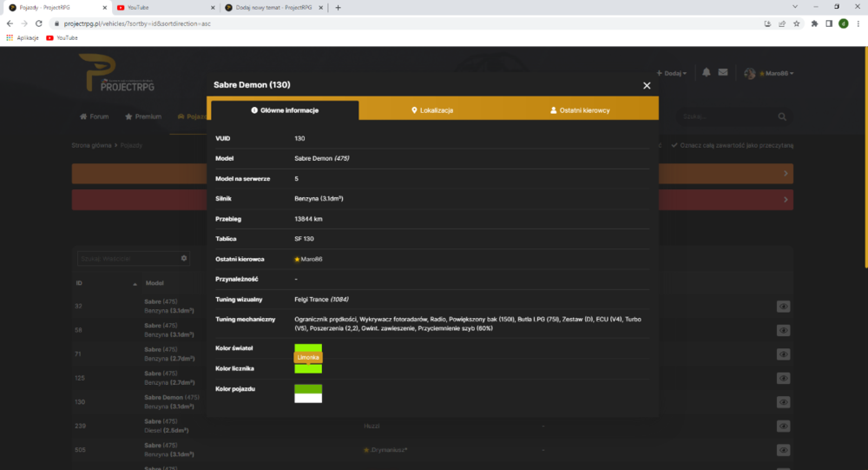Click the ProjectRPG logo
This screenshot has width=868, height=470.
pyautogui.click(x=117, y=74)
